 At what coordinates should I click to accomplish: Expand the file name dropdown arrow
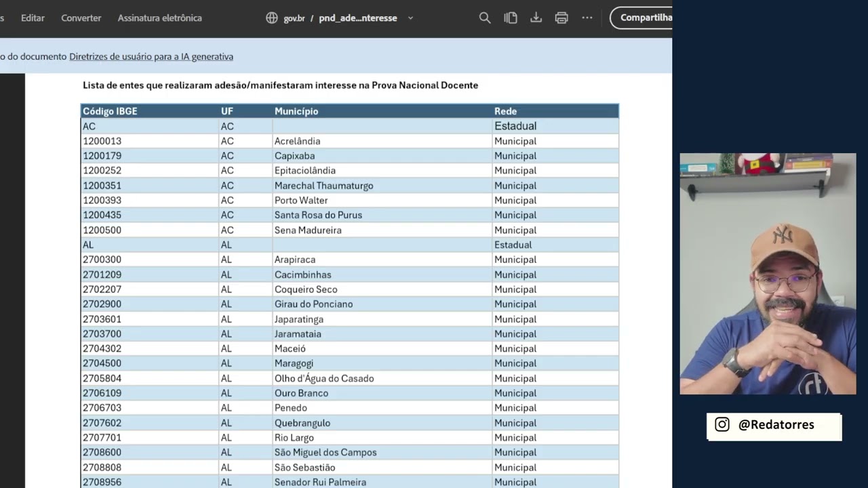[410, 18]
